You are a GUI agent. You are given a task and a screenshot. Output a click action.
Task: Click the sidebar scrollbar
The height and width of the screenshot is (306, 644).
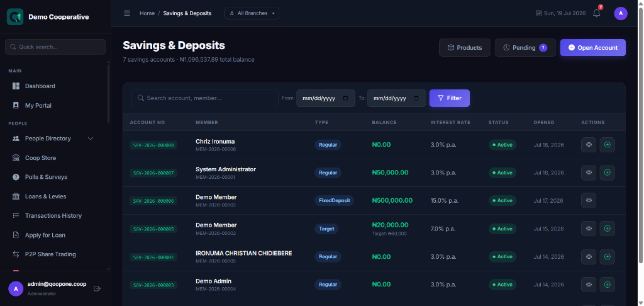coord(108,93)
